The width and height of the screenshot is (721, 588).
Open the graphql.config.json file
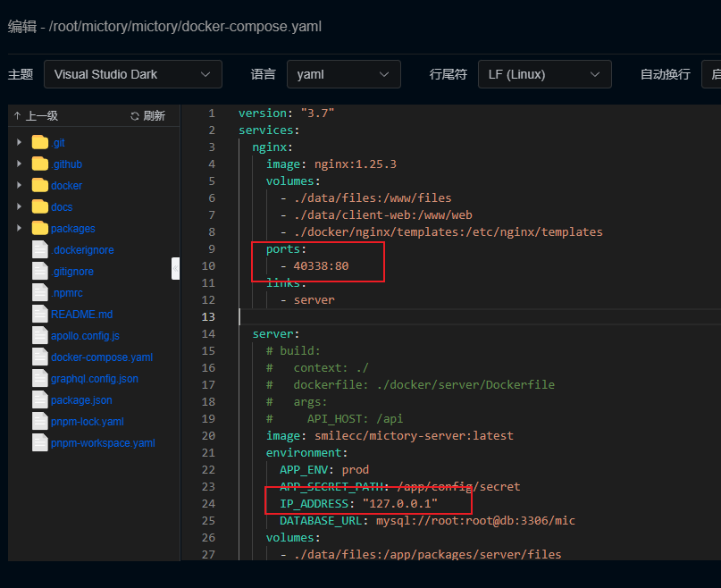point(95,379)
